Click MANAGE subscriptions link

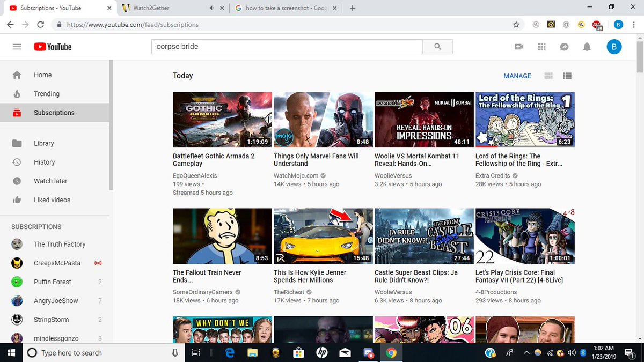[517, 76]
